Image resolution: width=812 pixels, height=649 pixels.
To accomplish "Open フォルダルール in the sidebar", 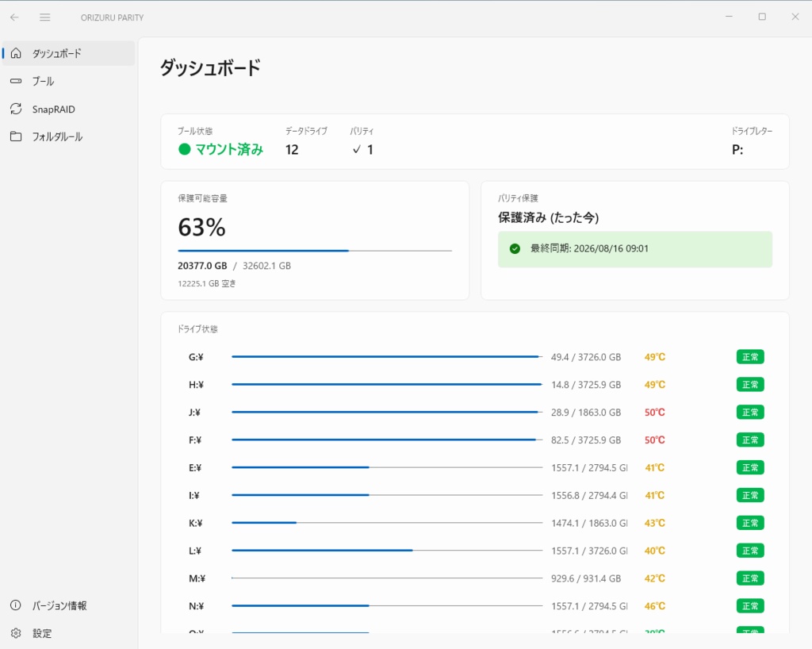I will [68, 136].
